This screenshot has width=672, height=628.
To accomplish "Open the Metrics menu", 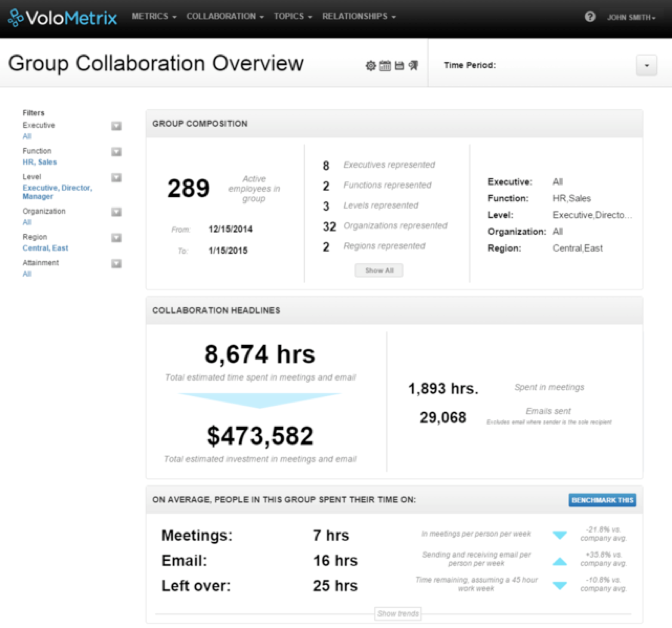I will pos(154,17).
